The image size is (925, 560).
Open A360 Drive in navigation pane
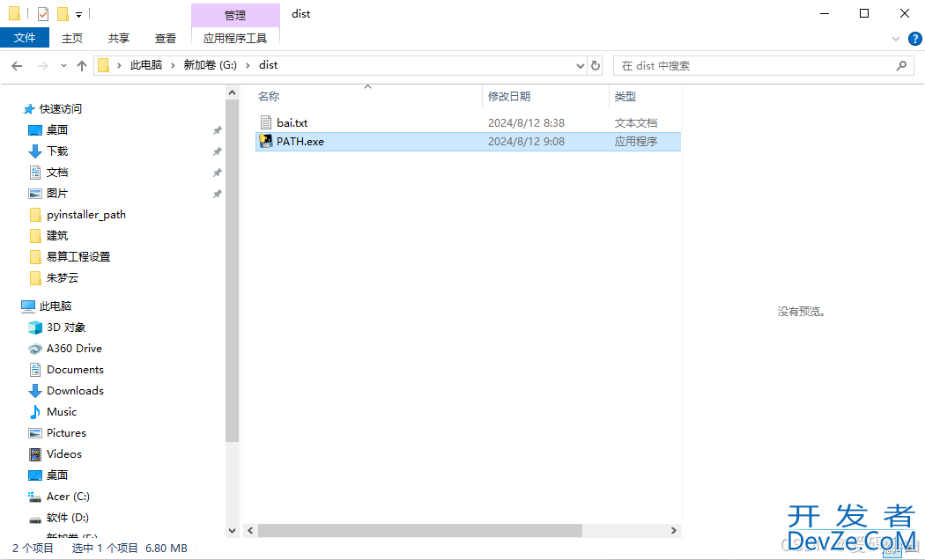tap(74, 349)
